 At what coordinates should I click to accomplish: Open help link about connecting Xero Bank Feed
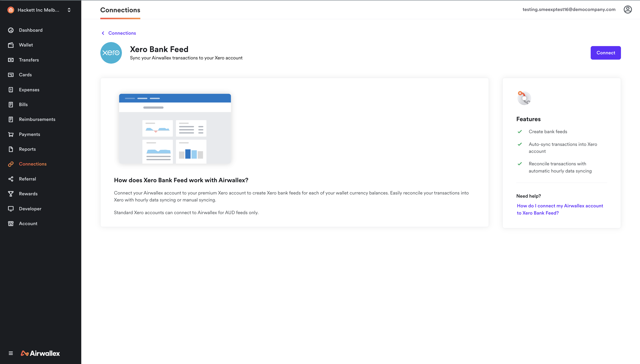(x=560, y=209)
